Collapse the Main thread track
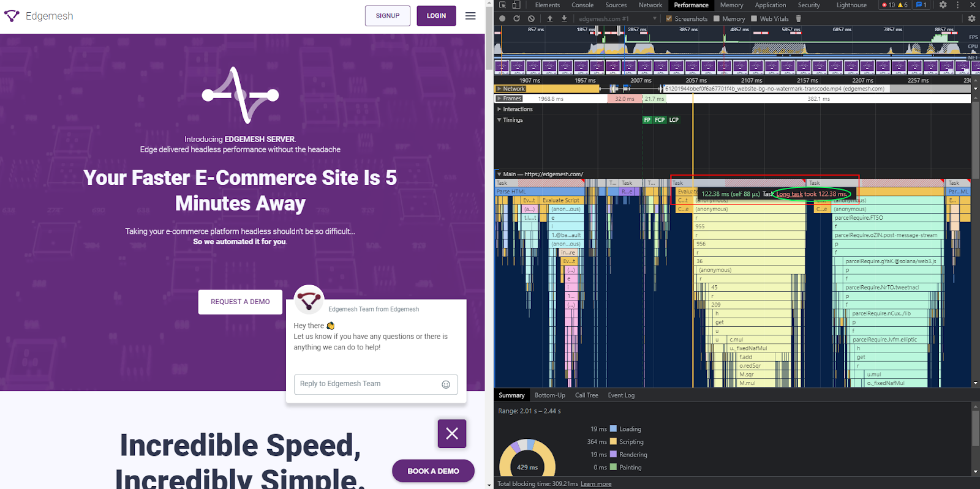The width and height of the screenshot is (980, 489). [x=499, y=174]
